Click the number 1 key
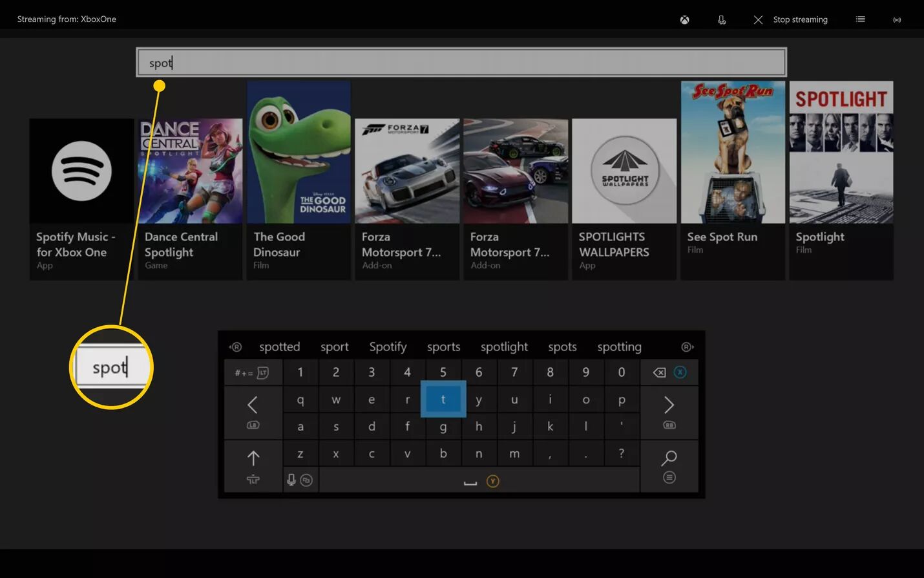Image resolution: width=924 pixels, height=578 pixels. [300, 372]
